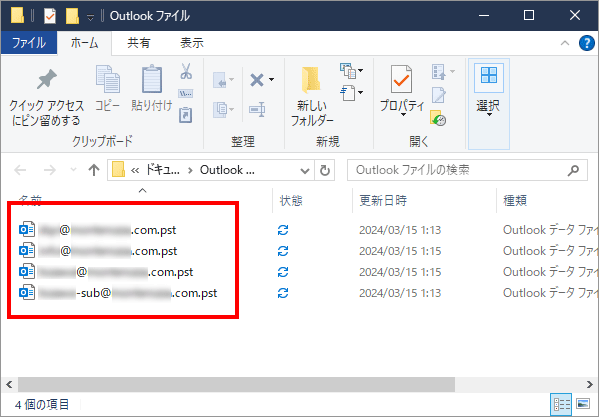Open the Explorer help icon

587,43
